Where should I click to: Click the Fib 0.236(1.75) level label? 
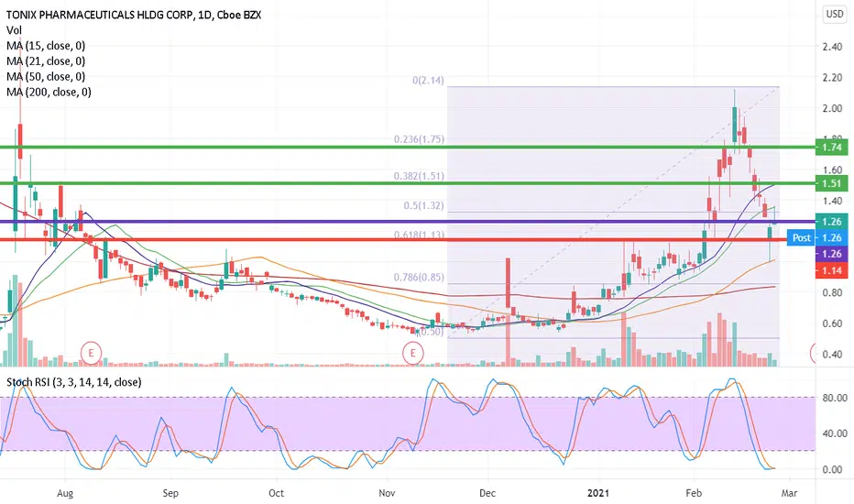click(x=419, y=139)
